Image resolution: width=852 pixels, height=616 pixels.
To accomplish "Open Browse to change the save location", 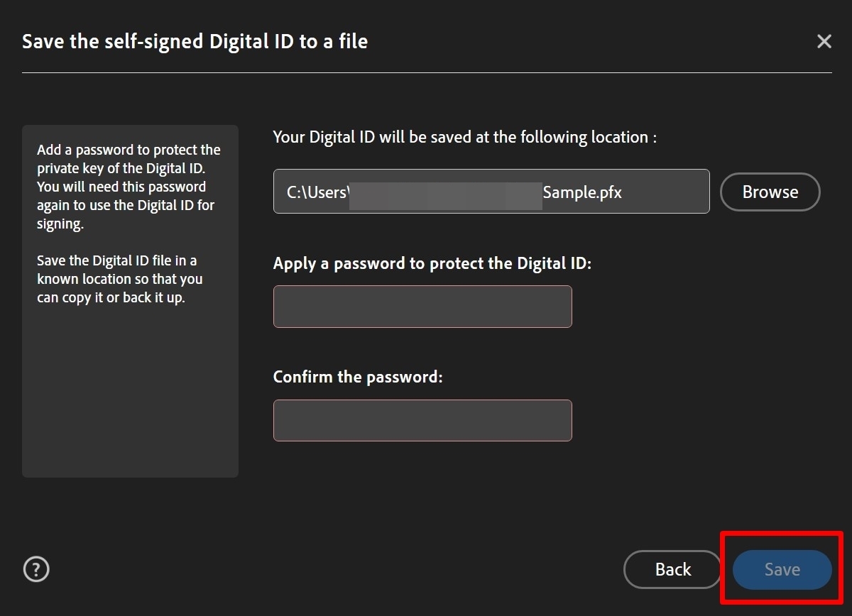I will [x=770, y=192].
